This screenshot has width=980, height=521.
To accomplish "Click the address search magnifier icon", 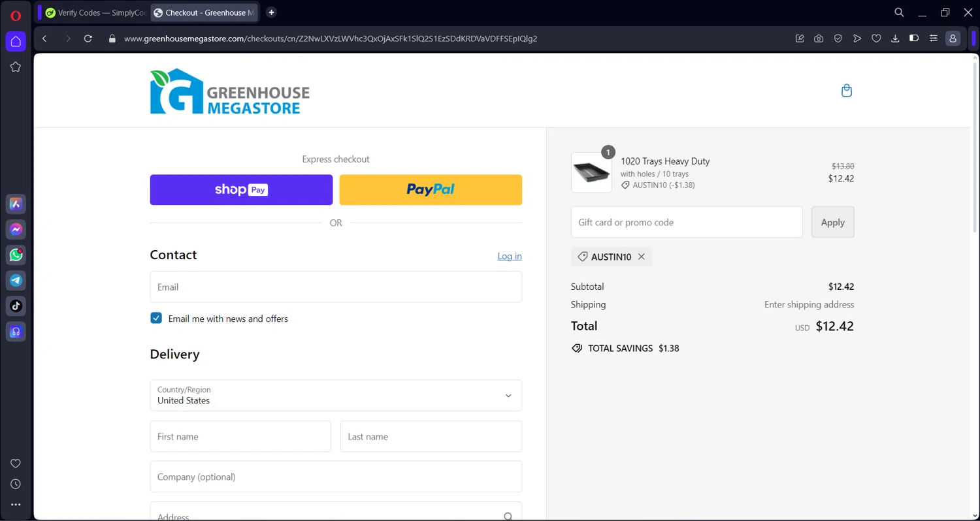I will tap(508, 516).
